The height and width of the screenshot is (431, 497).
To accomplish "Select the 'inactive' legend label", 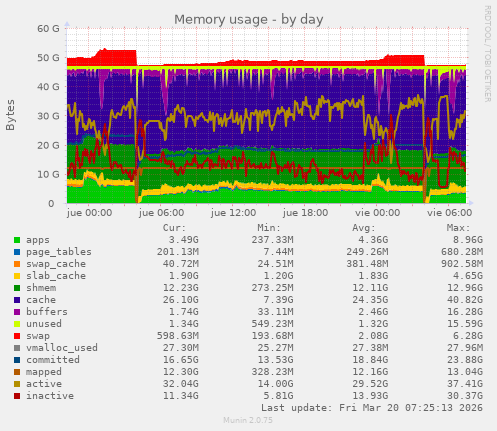I will [50, 396].
